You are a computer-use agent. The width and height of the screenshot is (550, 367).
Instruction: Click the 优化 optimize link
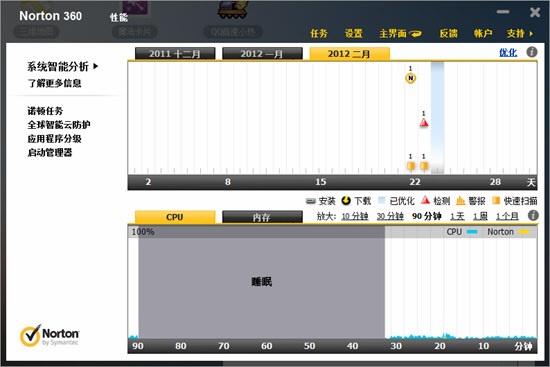click(x=508, y=53)
